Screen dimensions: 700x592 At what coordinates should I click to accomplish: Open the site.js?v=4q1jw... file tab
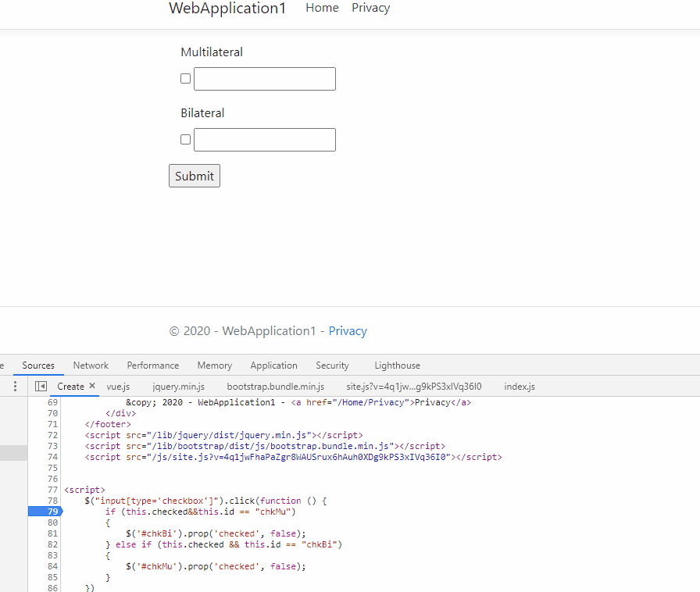coord(414,387)
